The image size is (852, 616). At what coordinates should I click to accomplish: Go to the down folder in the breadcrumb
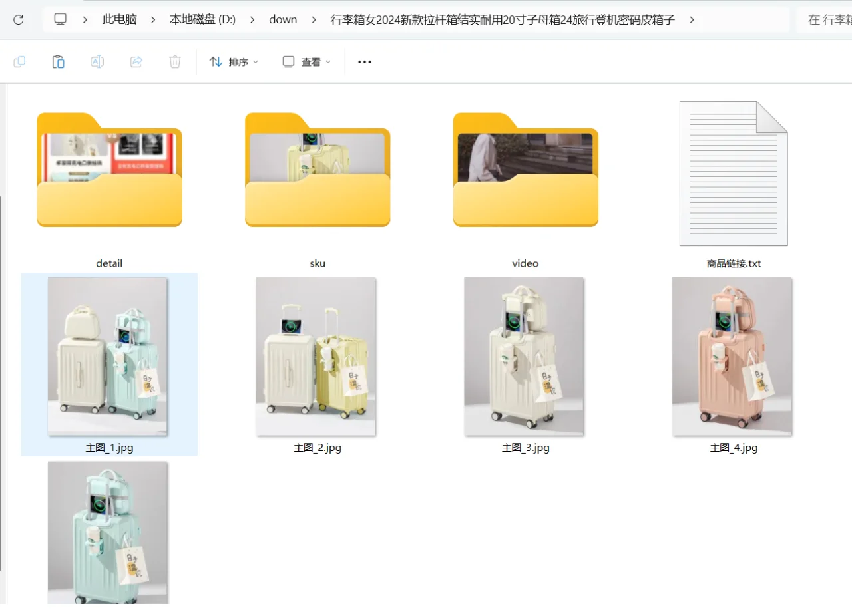tap(282, 19)
